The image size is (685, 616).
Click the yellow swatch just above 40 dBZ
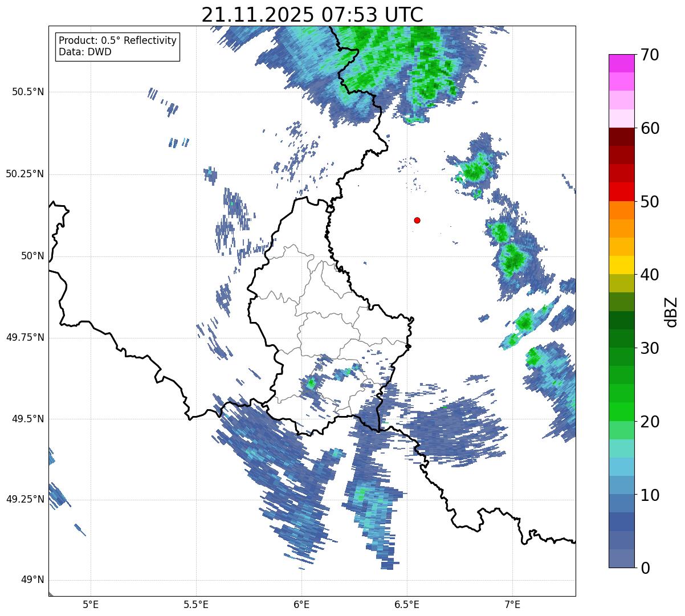tap(622, 266)
